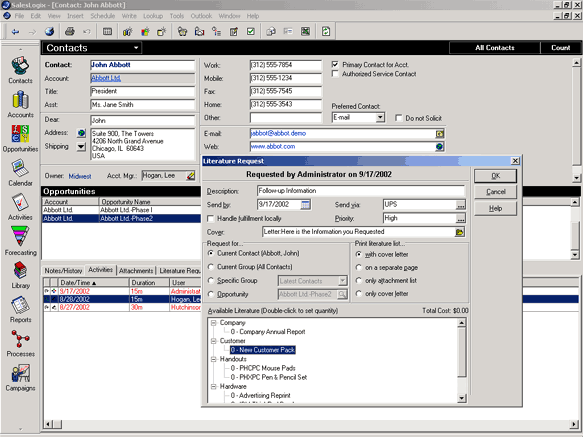Open Contacts in the navigation sidebar
This screenshot has width=583, height=437.
20,70
